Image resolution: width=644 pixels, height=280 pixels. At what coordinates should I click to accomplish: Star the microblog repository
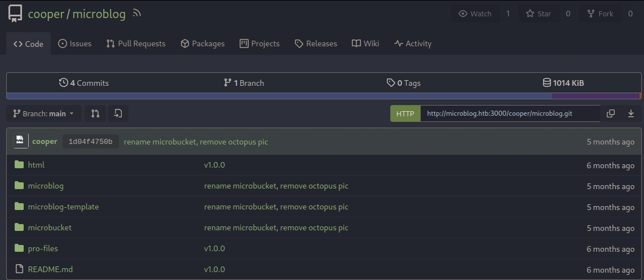pos(539,14)
